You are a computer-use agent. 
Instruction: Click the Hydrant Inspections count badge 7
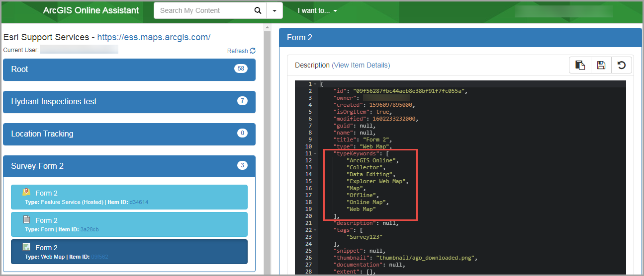(242, 101)
